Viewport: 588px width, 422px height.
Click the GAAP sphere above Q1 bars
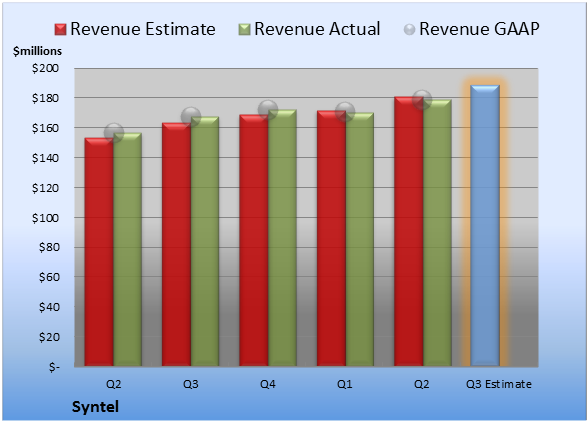tap(345, 112)
